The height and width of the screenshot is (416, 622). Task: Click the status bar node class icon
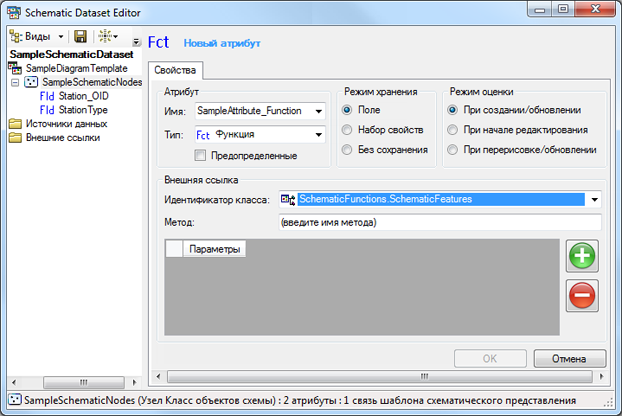point(15,400)
